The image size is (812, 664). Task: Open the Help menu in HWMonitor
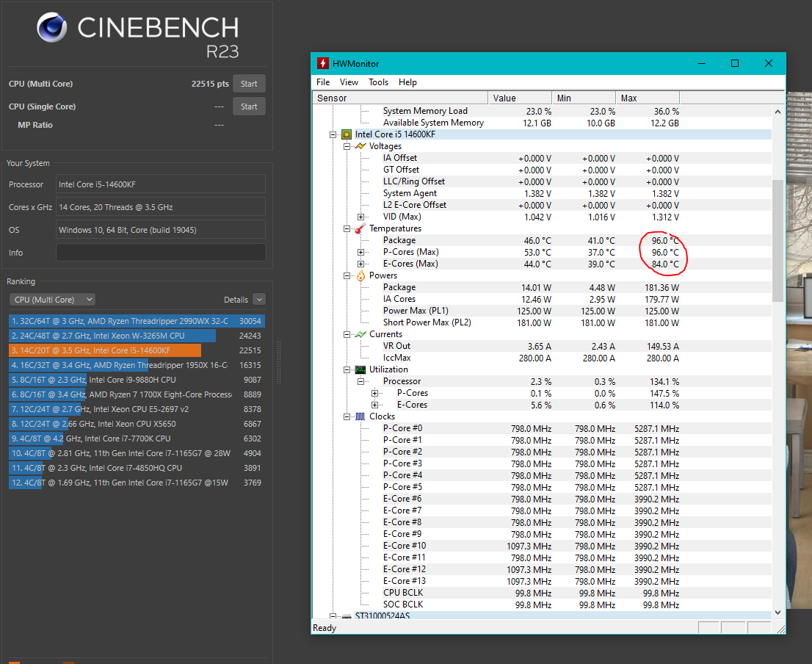pyautogui.click(x=407, y=82)
